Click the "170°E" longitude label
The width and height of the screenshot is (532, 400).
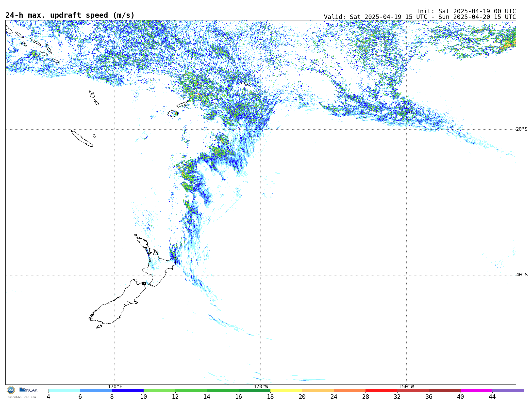(x=115, y=387)
